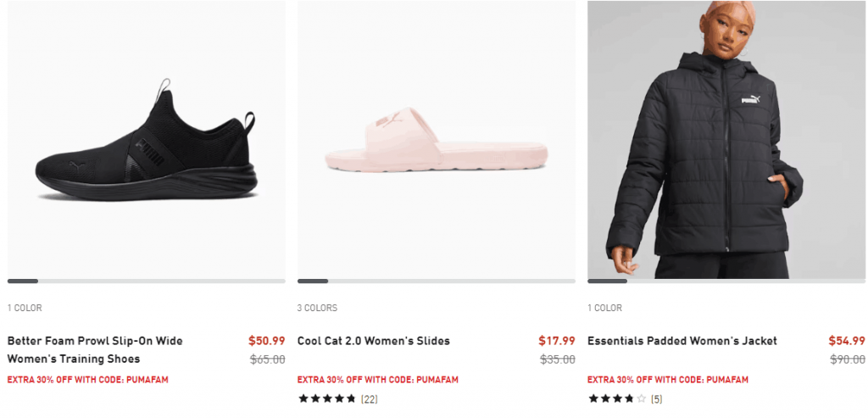Screen dimensions: 868x418
Task: Click the 3 COLORS label on slides
Action: click(x=317, y=308)
